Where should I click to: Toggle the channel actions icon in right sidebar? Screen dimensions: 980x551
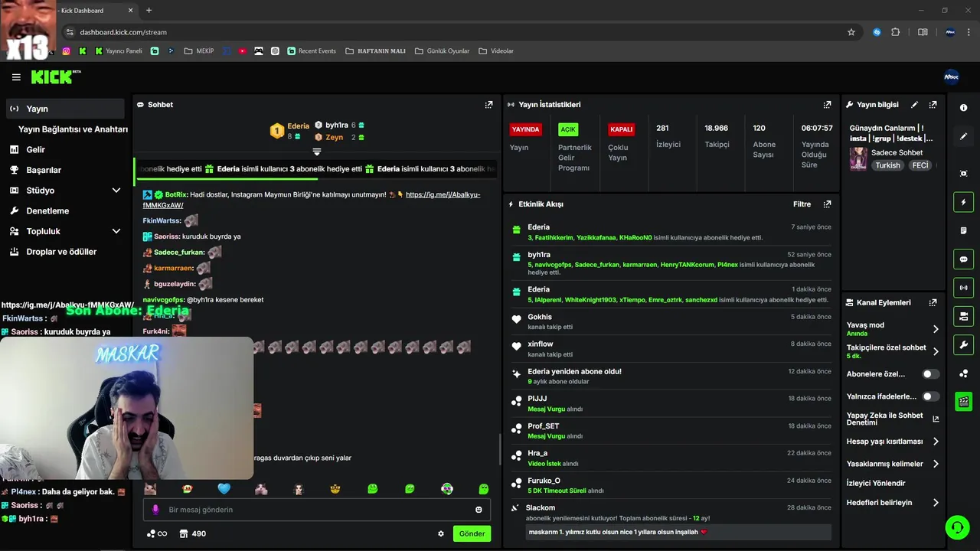pos(963,316)
